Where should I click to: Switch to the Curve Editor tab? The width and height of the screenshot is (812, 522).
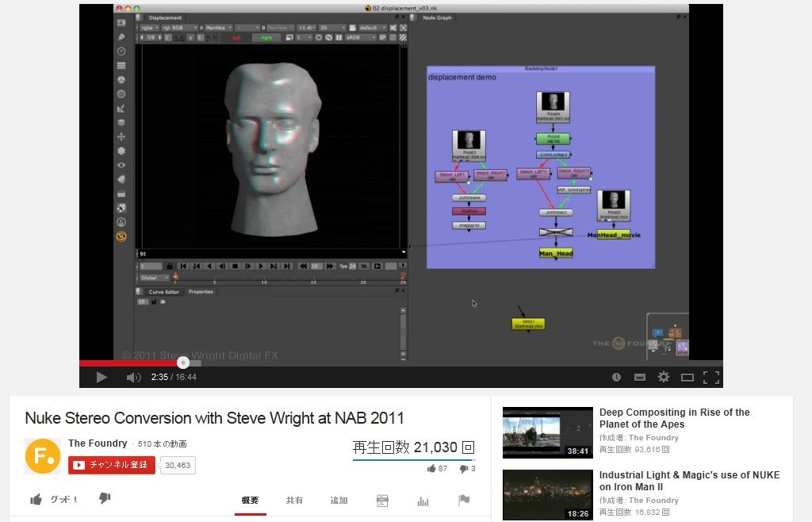[163, 292]
